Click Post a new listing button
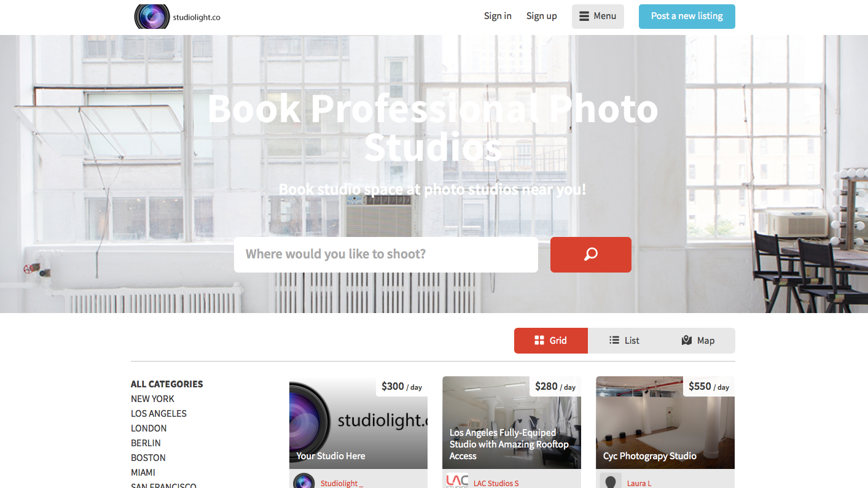Viewport: 868px width, 488px height. point(687,17)
